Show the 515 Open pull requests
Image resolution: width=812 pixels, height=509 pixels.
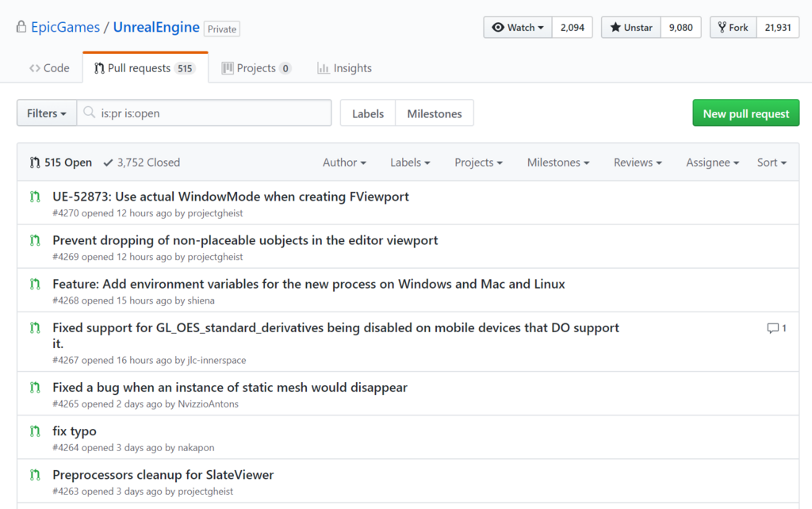pos(61,163)
